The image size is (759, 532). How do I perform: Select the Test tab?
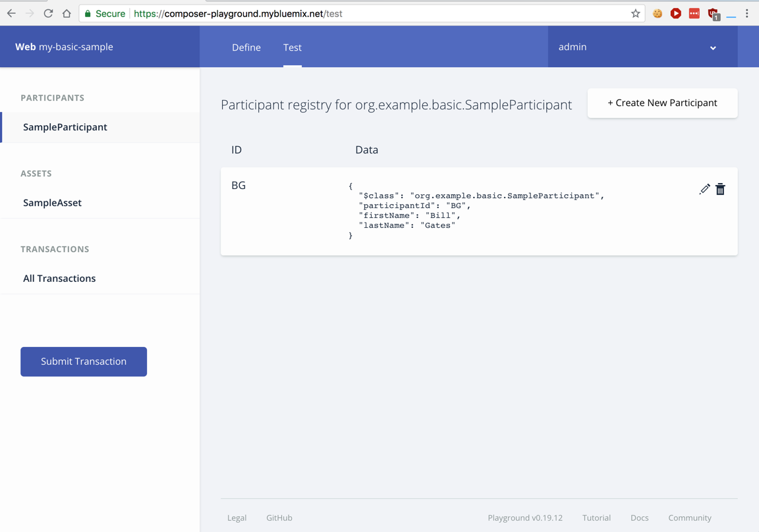(293, 47)
